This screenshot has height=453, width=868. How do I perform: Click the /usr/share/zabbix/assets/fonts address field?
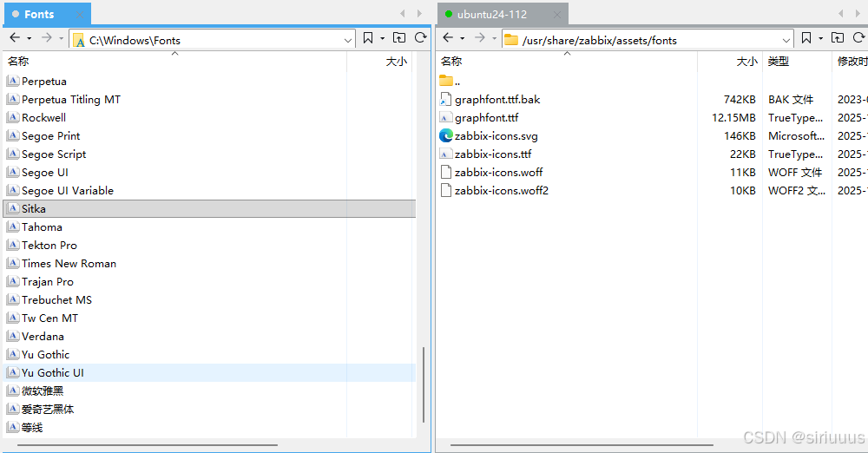(x=648, y=40)
